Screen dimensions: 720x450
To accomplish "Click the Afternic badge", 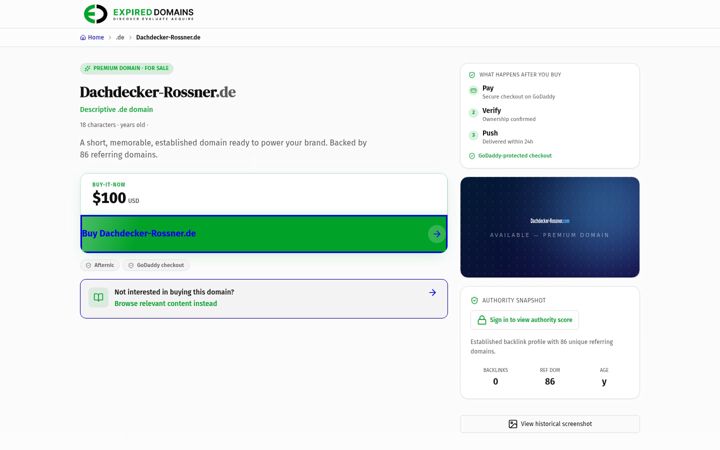I will tap(100, 265).
